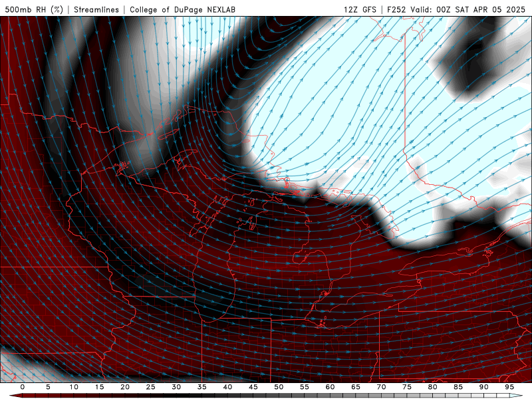This screenshot has height=399, width=532.
Task: Click the '30' colorbar scale label
Action: (x=176, y=387)
